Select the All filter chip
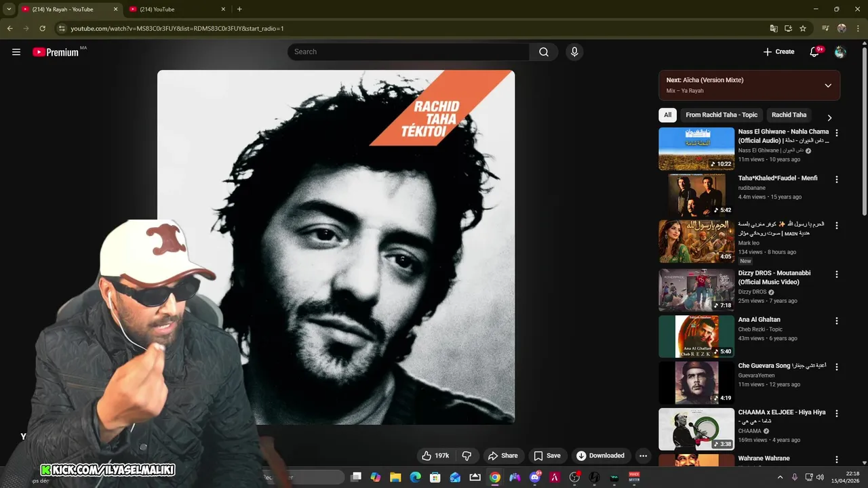 [668, 115]
